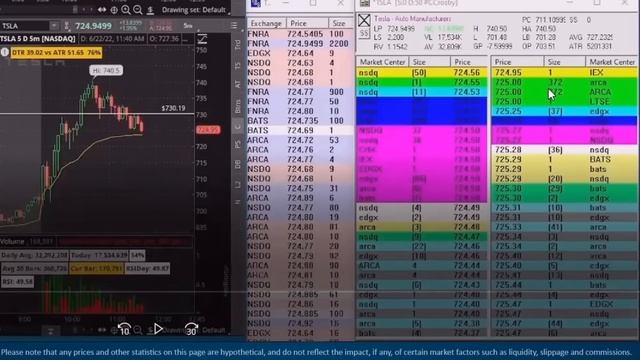
Task: Click the $730.19 price level label
Action: (173, 108)
